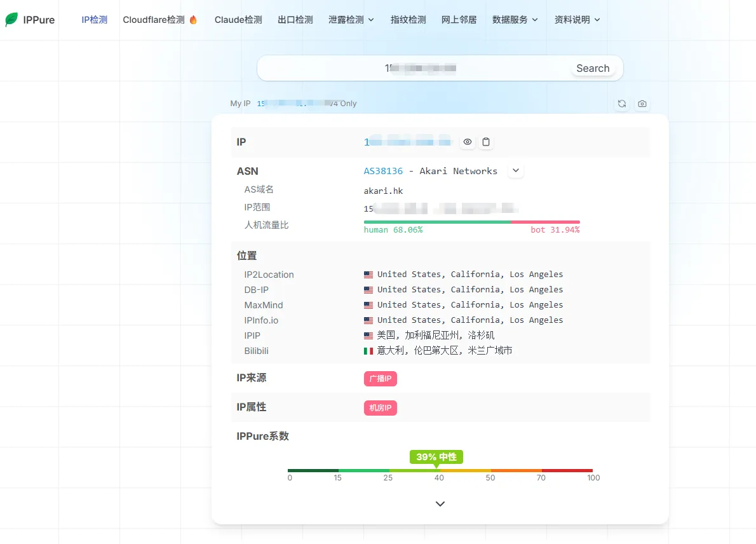The width and height of the screenshot is (756, 544).
Task: Toggle the eye icon to reveal IP
Action: coord(468,142)
